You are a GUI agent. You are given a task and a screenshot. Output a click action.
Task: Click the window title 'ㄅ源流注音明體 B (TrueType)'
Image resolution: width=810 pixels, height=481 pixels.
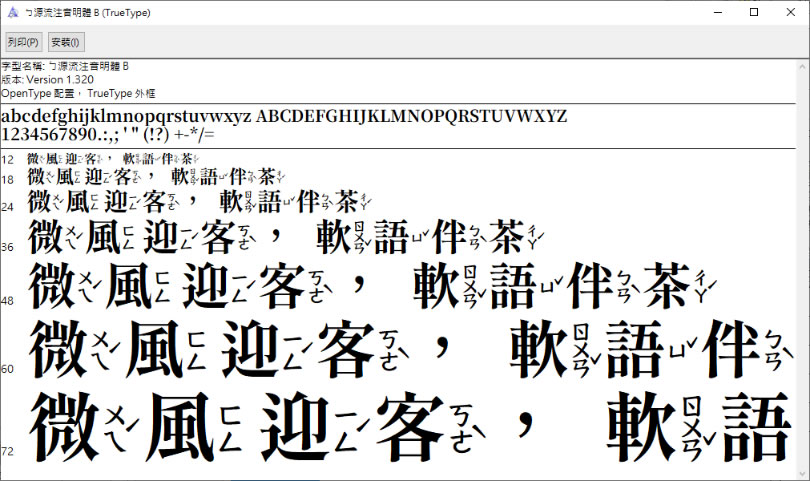point(88,12)
